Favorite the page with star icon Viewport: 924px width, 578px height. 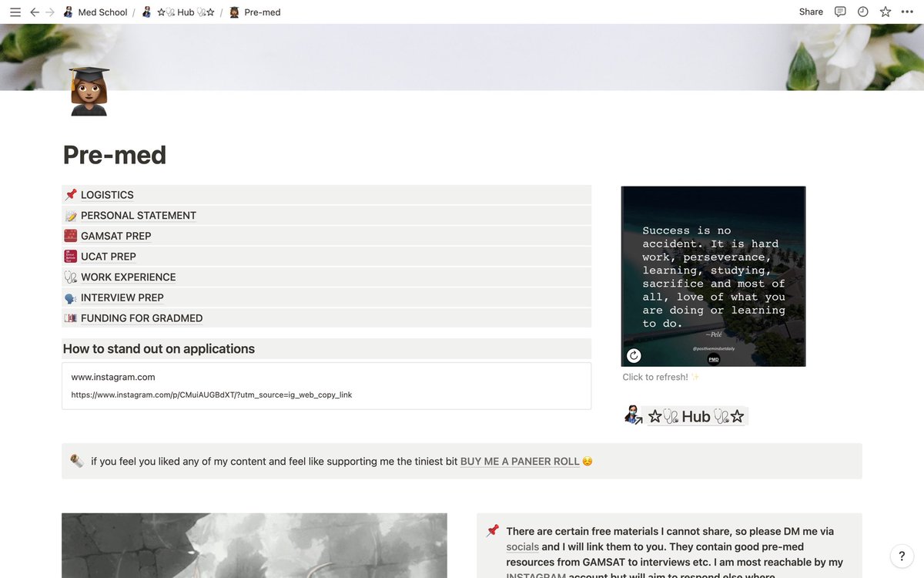tap(885, 12)
